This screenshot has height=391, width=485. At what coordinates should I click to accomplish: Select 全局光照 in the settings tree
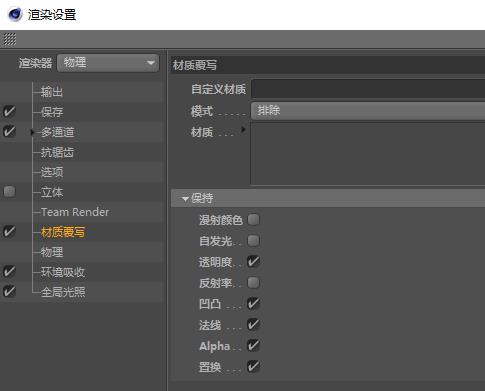click(63, 292)
